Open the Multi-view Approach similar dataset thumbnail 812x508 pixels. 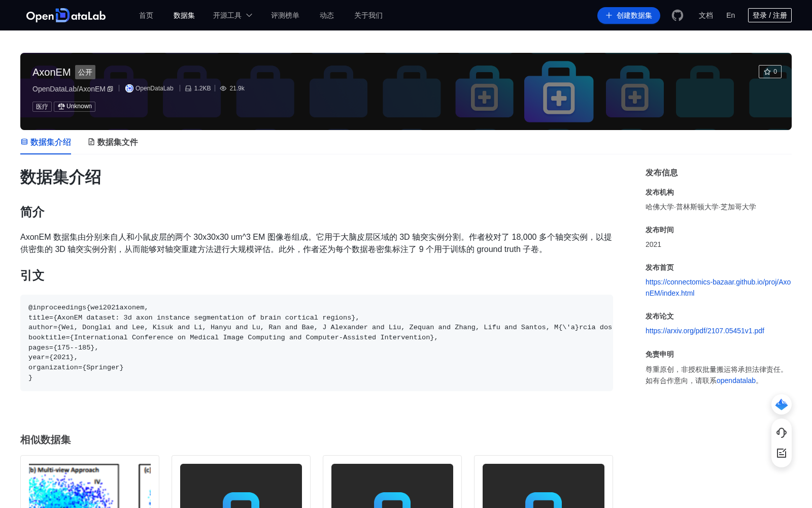coord(90,486)
